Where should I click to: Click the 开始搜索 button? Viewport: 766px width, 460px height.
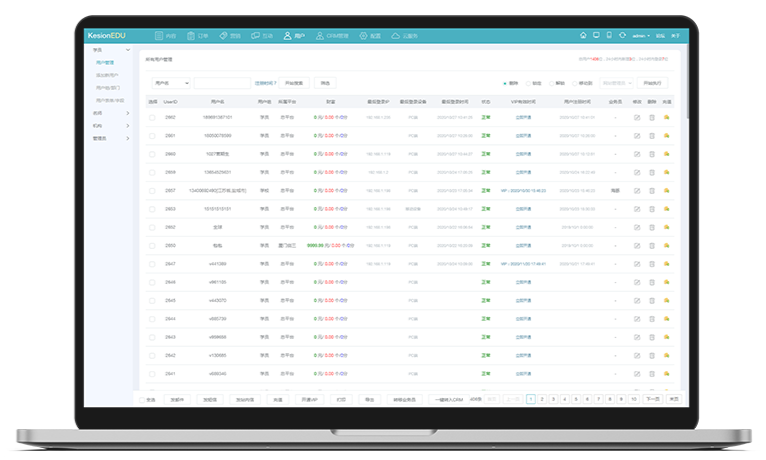click(295, 83)
